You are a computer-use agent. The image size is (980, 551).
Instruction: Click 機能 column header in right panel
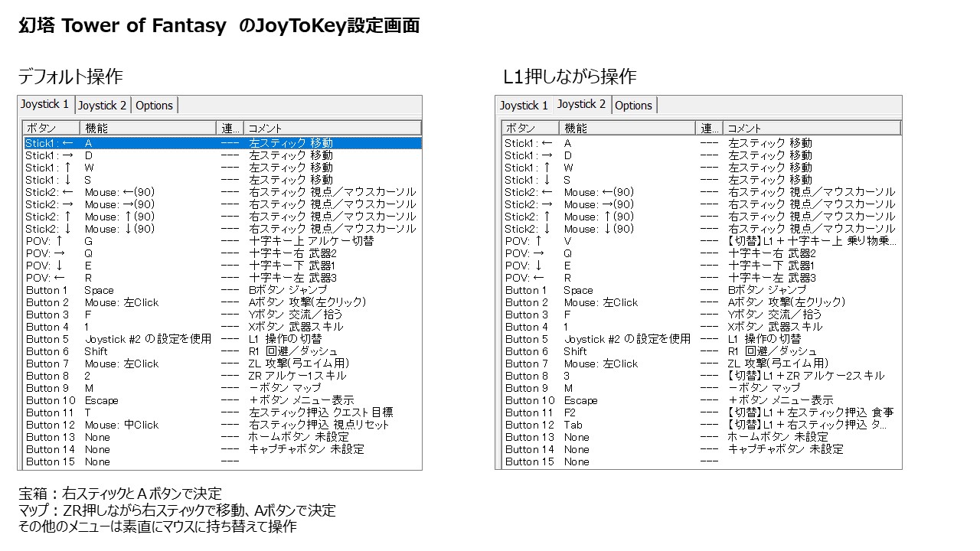coord(627,129)
